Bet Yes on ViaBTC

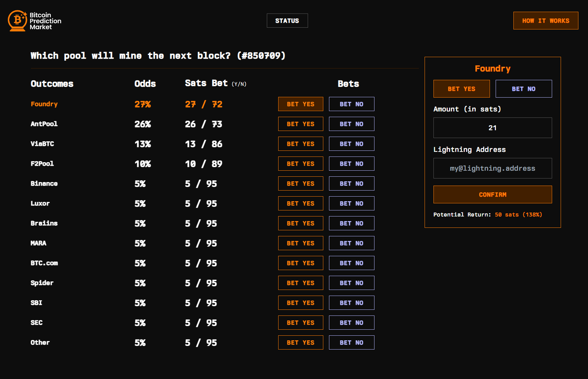pyautogui.click(x=301, y=144)
